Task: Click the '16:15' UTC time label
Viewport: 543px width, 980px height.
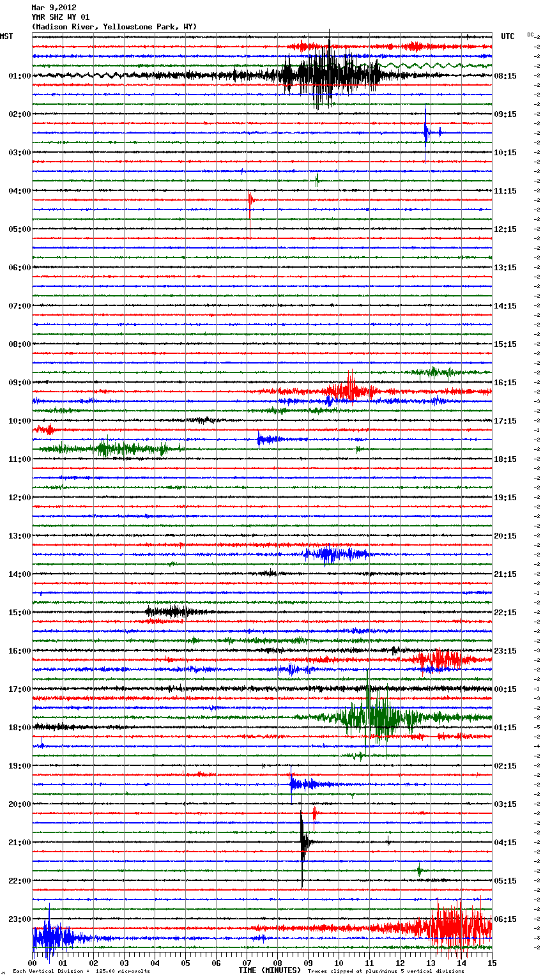Action: (505, 383)
